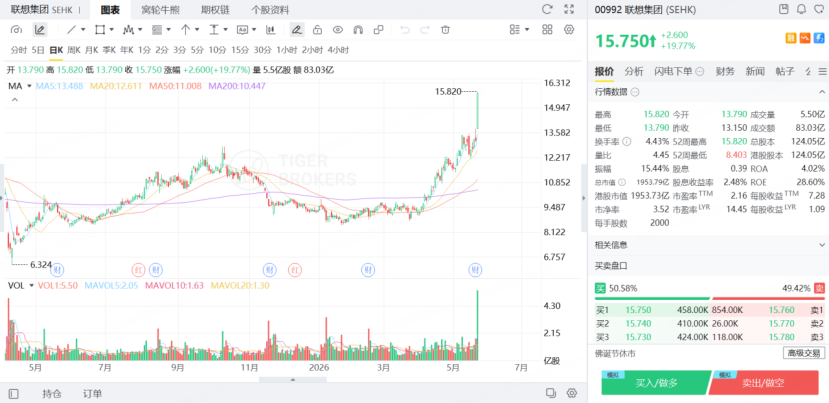Open the right panel tabs hamburger menu

[822, 71]
